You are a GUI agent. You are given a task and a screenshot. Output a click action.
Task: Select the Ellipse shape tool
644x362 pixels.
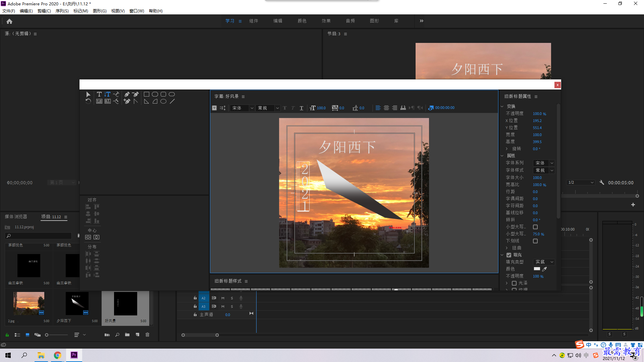[x=163, y=101]
